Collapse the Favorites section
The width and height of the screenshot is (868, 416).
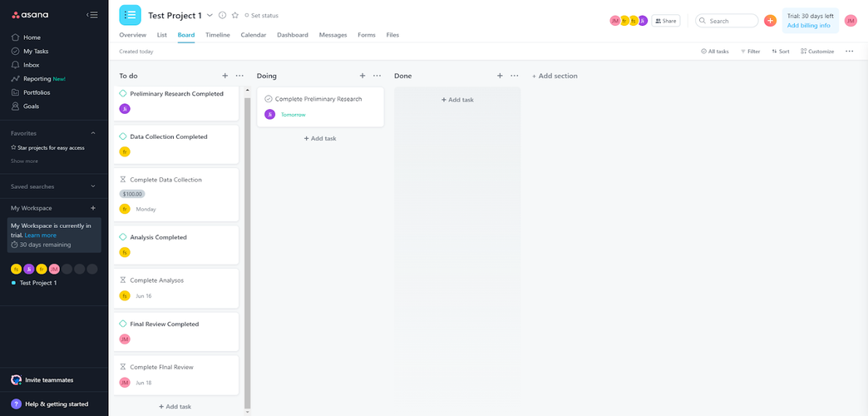coord(93,133)
